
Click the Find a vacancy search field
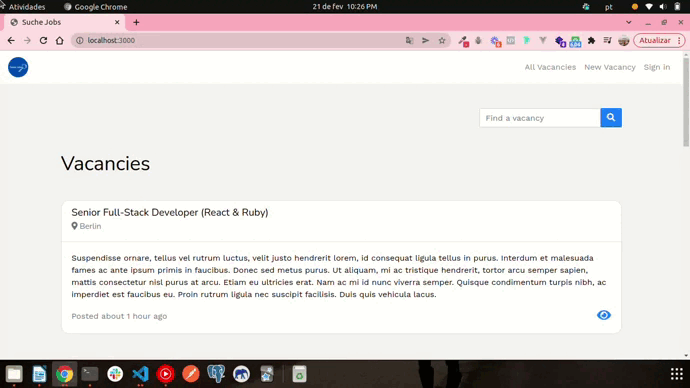(540, 118)
